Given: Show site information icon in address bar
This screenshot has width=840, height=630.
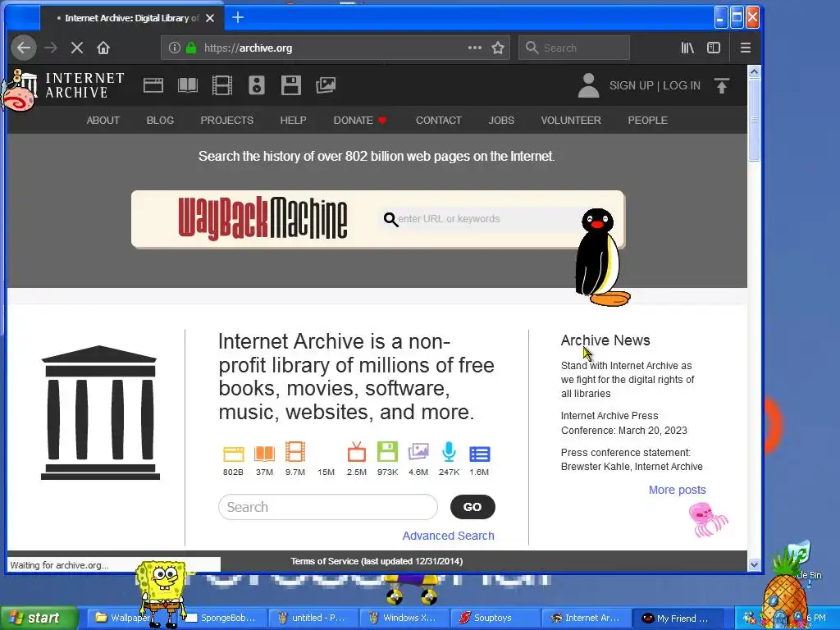Looking at the screenshot, I should (174, 48).
